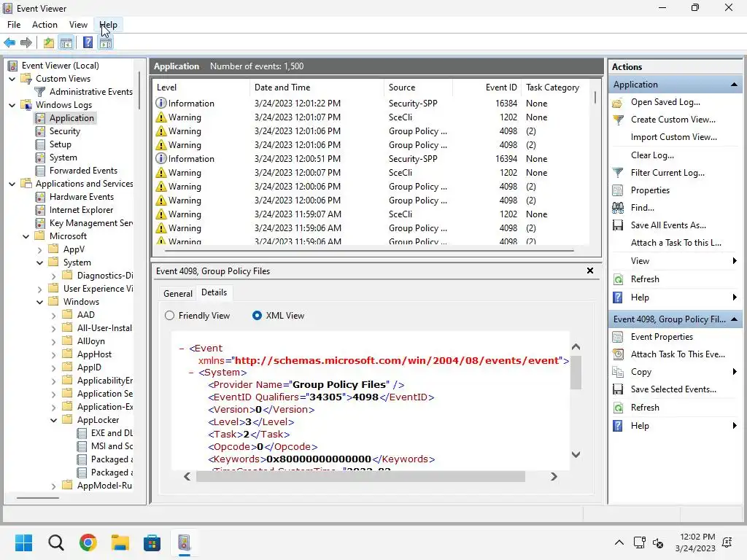Click Refresh icon under Event 4098 actions
The image size is (747, 560).
click(617, 408)
